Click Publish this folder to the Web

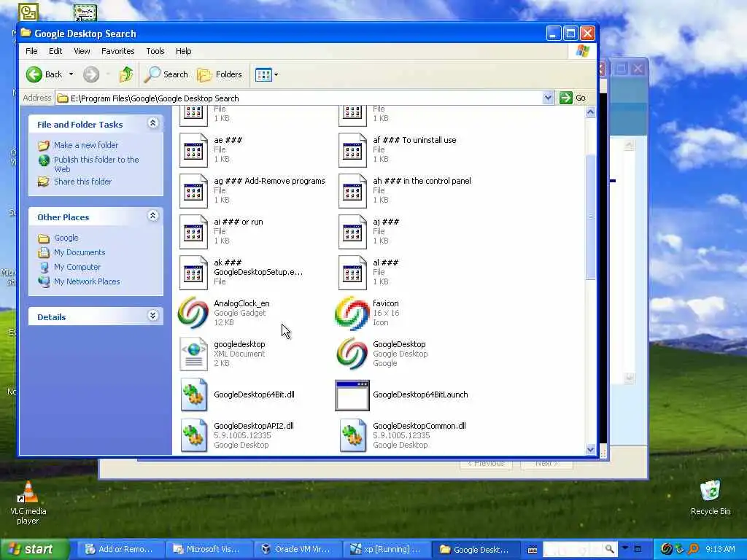click(96, 164)
